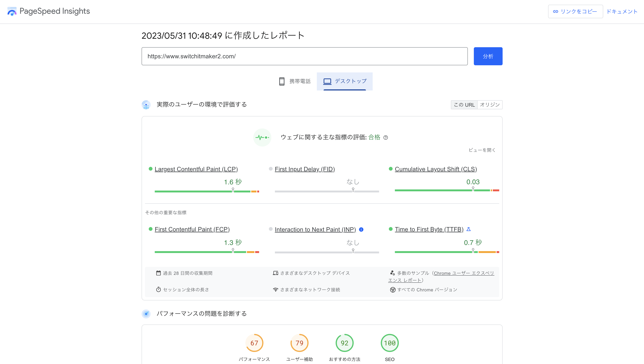This screenshot has height=364, width=644.
Task: Click the CLS distribution bar
Action: [x=447, y=190]
